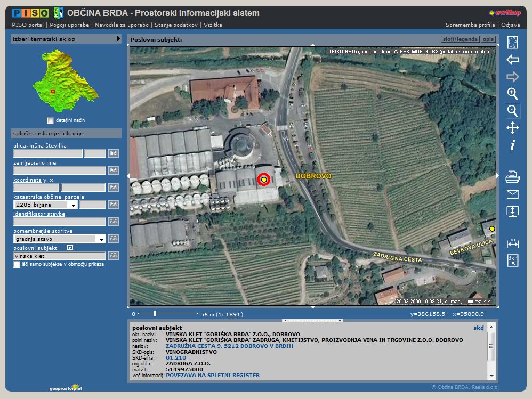Send map via envelope email icon
The height and width of the screenshot is (399, 532).
[512, 194]
